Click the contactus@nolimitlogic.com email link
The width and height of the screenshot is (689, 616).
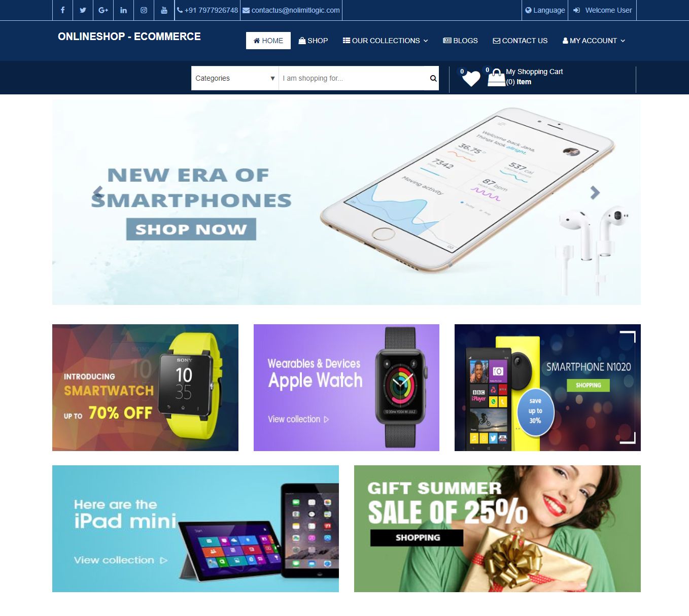point(291,10)
